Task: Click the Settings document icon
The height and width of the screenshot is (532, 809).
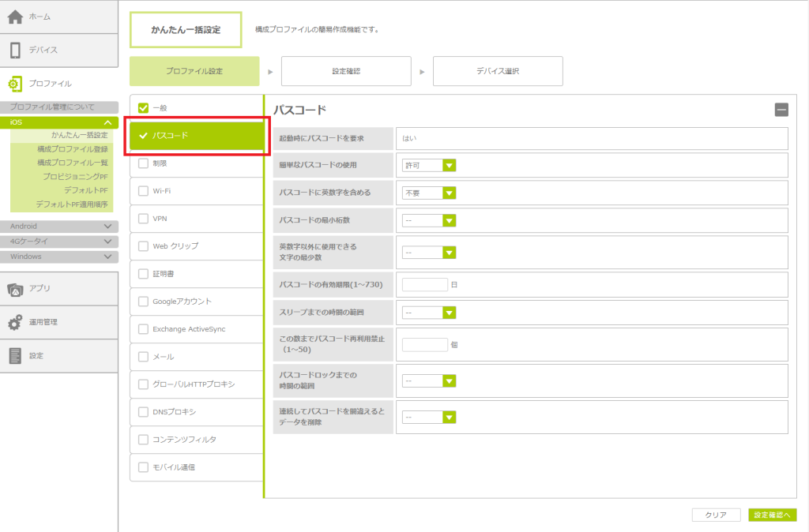Action: (x=15, y=356)
